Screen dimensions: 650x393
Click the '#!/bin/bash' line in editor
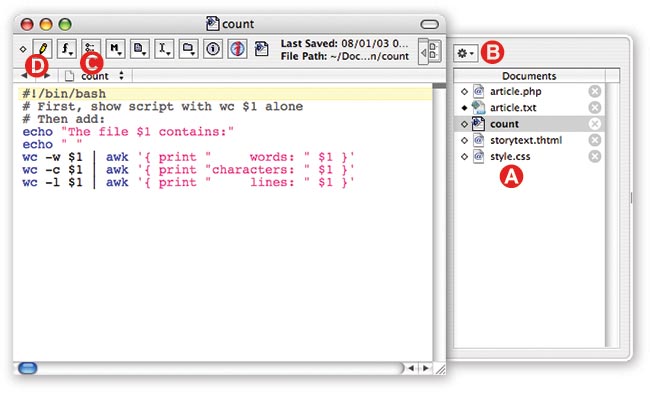(64, 94)
